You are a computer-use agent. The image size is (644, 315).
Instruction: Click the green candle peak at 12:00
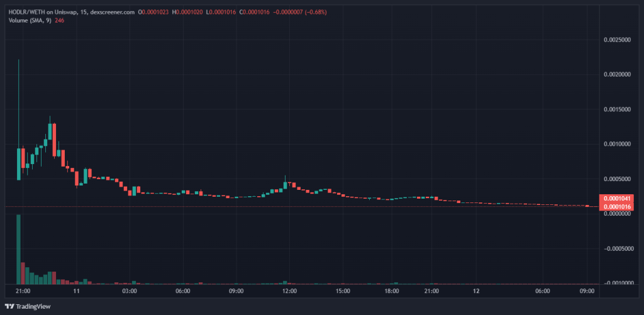tap(286, 184)
